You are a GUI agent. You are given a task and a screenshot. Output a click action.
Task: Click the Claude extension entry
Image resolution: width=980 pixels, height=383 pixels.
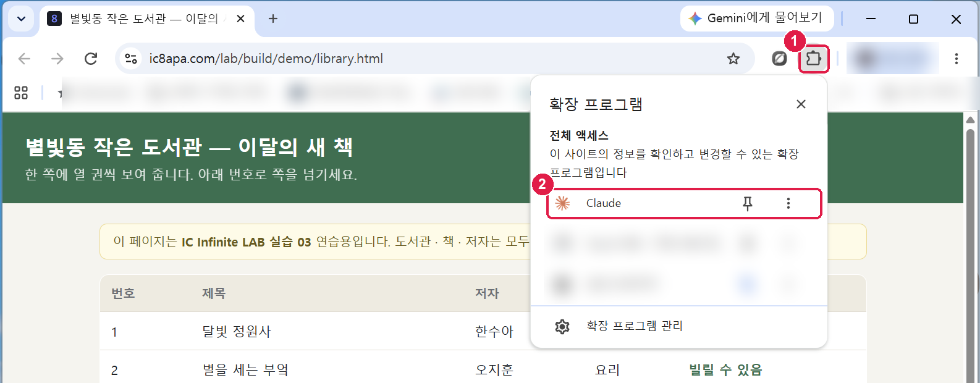coord(684,203)
